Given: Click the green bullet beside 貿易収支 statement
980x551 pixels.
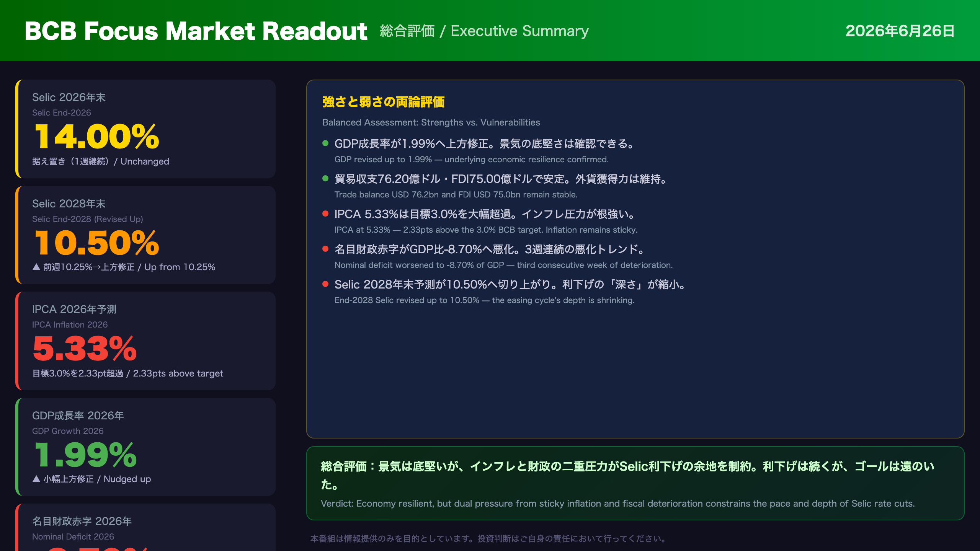Looking at the screenshot, I should tap(325, 178).
